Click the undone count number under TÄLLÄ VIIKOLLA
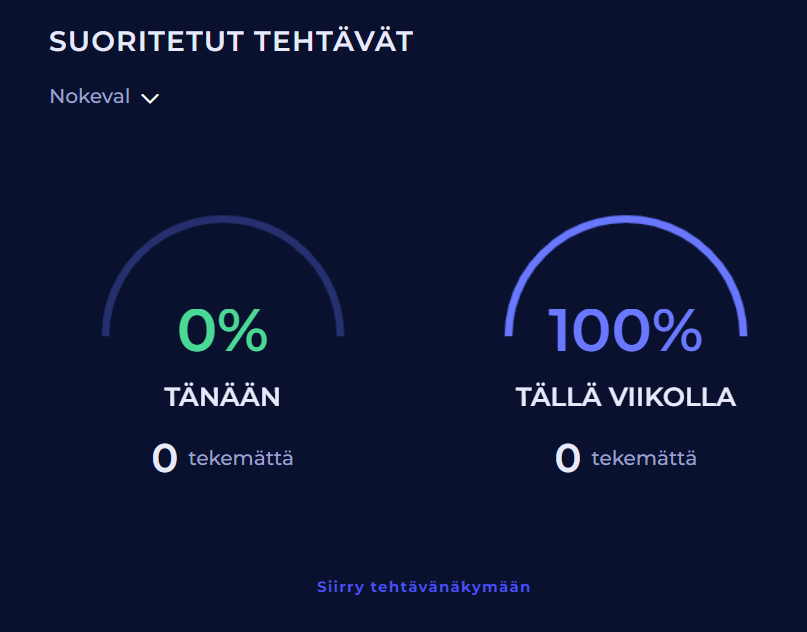The height and width of the screenshot is (632, 807). 567,458
